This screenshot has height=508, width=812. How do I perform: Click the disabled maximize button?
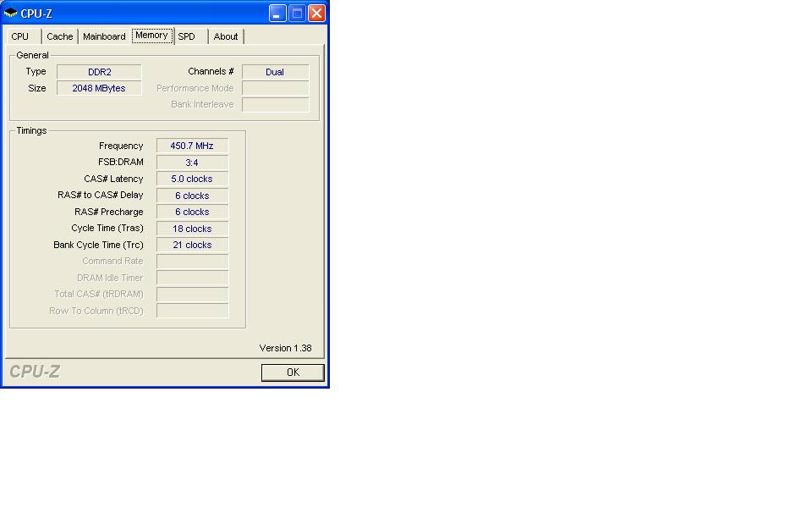[x=297, y=13]
